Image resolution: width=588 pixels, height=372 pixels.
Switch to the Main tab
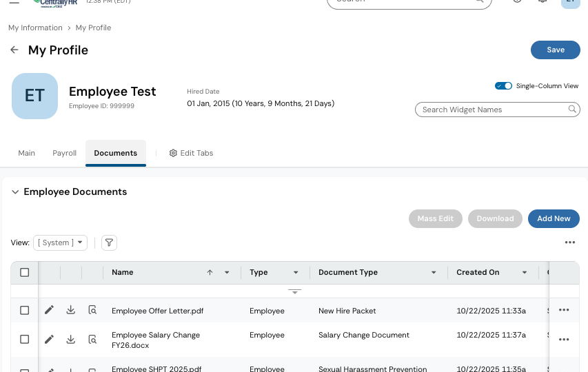27,153
